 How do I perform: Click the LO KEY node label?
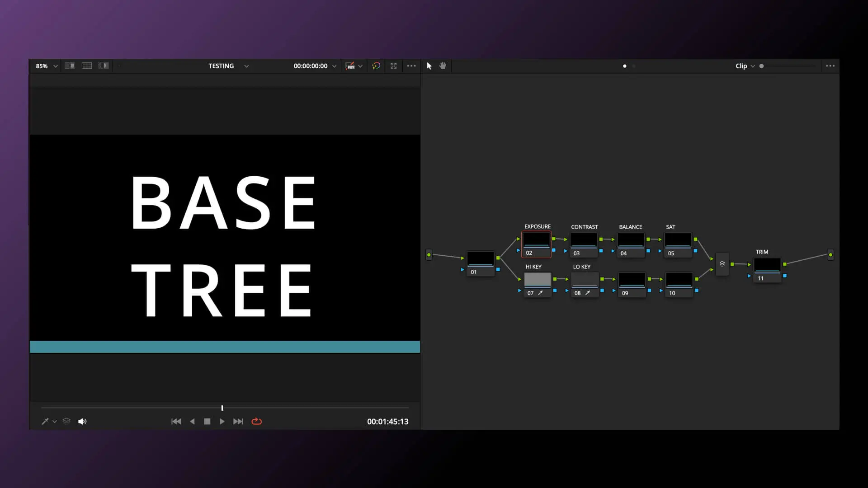[x=582, y=267]
